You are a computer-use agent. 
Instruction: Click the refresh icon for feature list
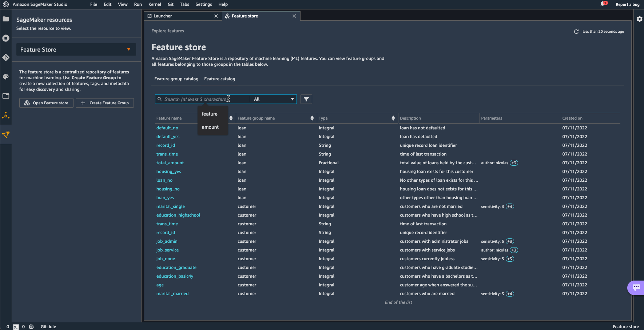pyautogui.click(x=576, y=32)
